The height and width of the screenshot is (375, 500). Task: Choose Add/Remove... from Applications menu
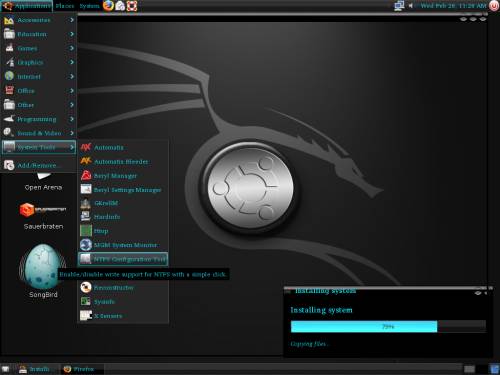[39, 165]
